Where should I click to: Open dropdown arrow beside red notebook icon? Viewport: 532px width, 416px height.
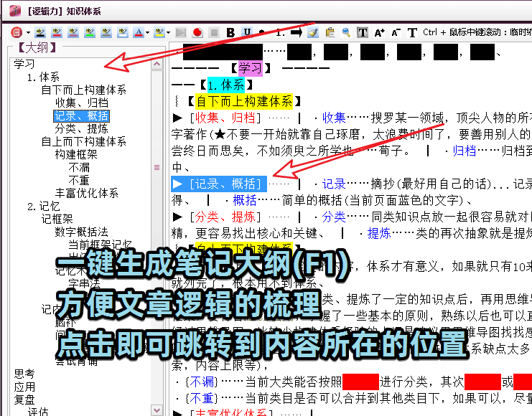pos(28,33)
